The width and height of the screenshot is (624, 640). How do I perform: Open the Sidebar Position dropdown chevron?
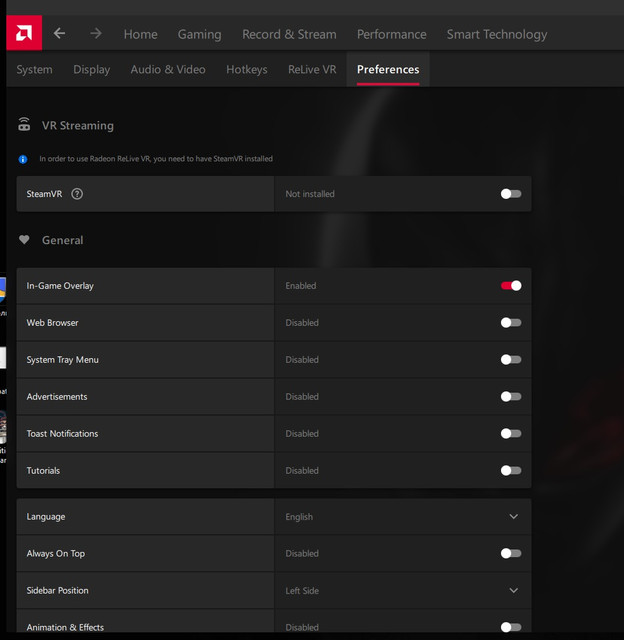pos(514,590)
